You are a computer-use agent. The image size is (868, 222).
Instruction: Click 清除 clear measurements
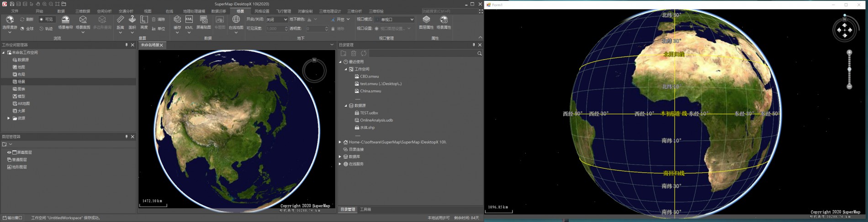(x=159, y=20)
